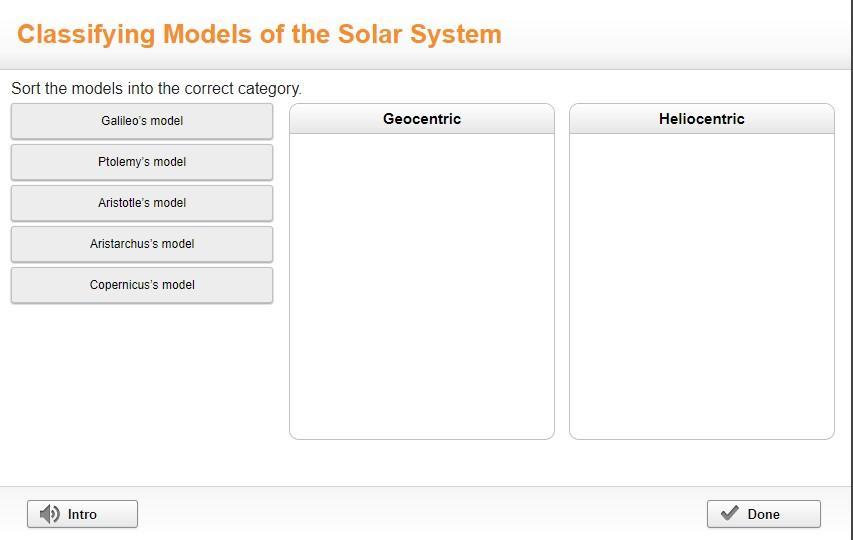Click inside the empty Heliocentric drop box
Screen dimensions: 853x540
pos(702,285)
